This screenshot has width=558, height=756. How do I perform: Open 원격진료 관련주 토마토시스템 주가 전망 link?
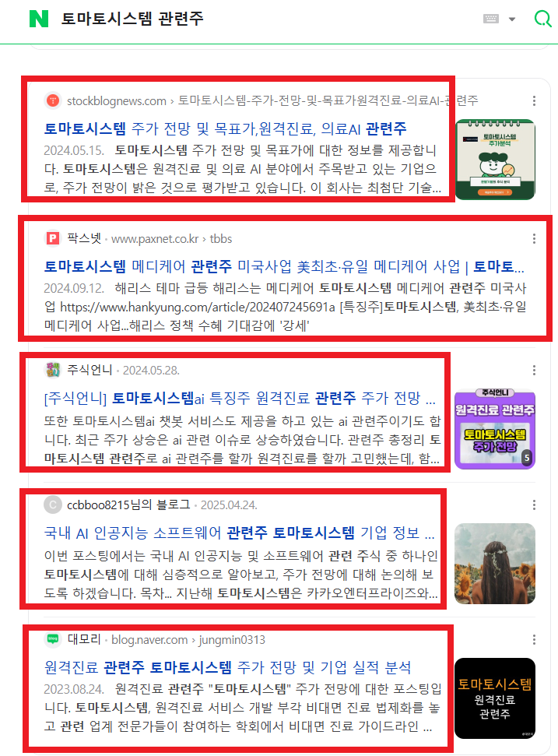pyautogui.click(x=227, y=668)
